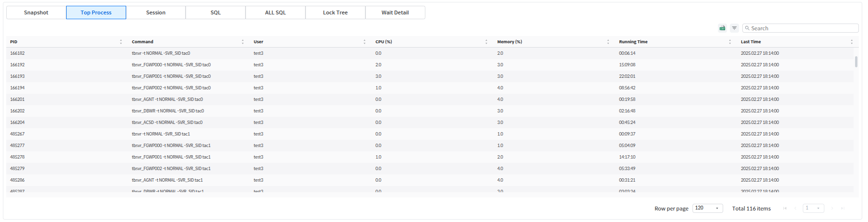Sort by Running Time column arrows
The image size is (868, 222).
pos(730,42)
